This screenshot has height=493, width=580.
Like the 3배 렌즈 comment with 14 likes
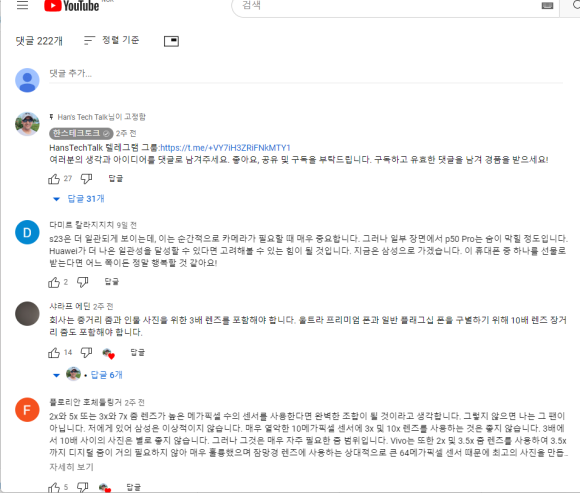click(54, 353)
